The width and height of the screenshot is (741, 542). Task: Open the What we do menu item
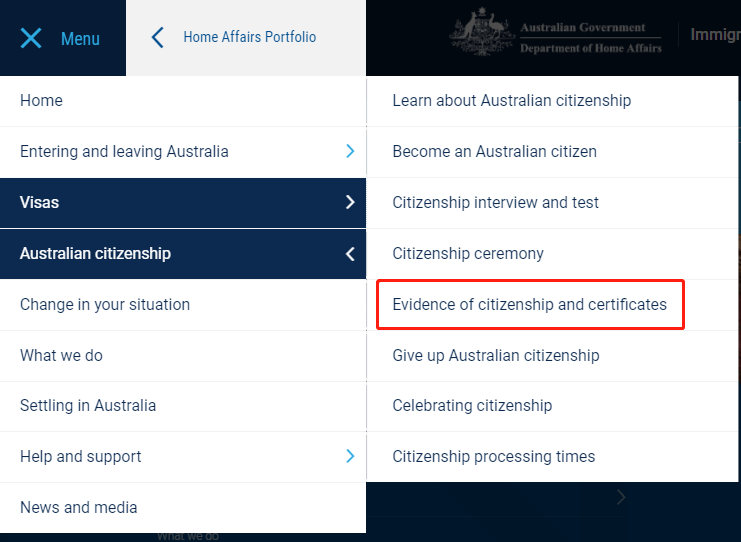(61, 356)
